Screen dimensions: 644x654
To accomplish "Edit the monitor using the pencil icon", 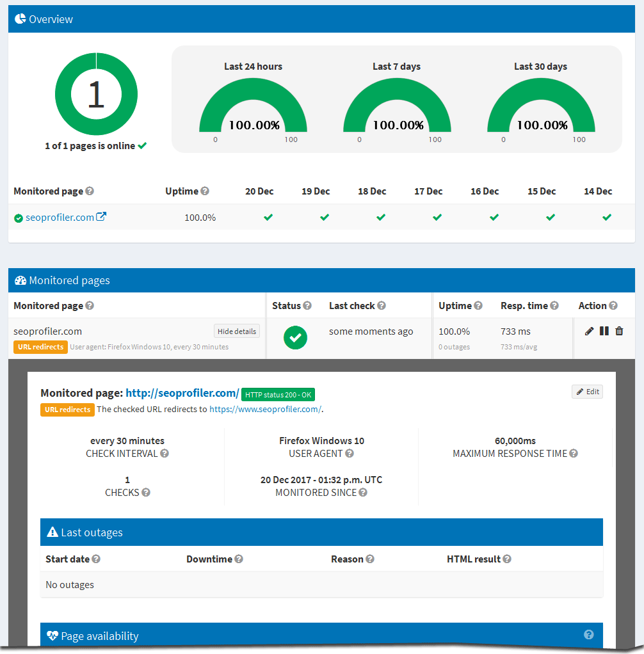I will 589,331.
